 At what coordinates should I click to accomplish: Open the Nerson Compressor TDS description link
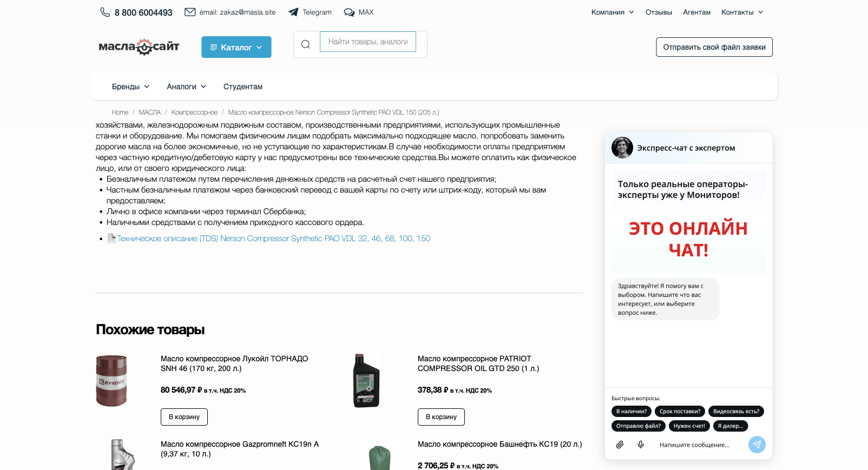(x=273, y=239)
